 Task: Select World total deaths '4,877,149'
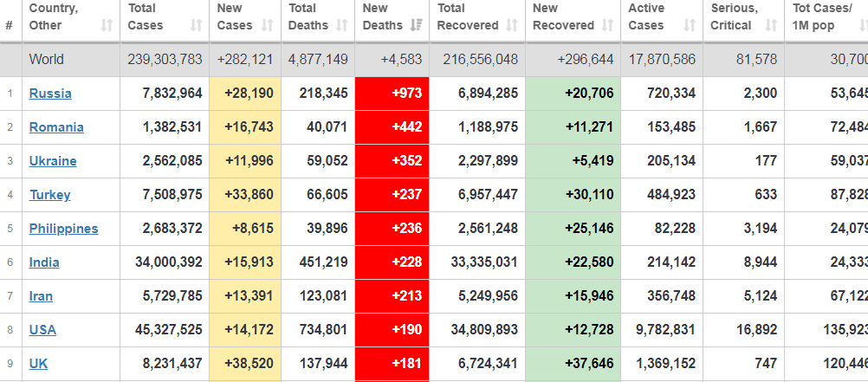point(318,59)
